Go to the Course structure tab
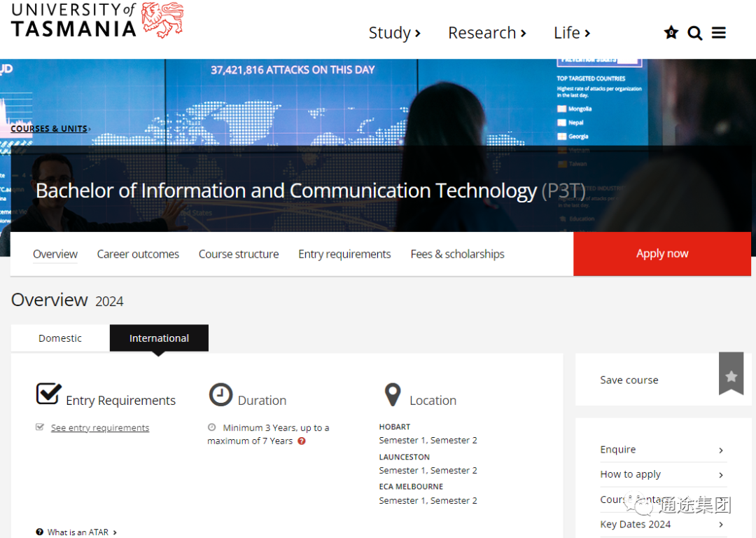 click(x=239, y=254)
